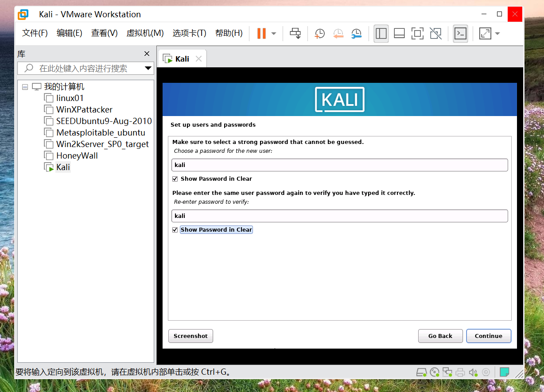Screen dimensions: 544x392
Task: Click the re-enter password verify field
Action: pos(339,216)
